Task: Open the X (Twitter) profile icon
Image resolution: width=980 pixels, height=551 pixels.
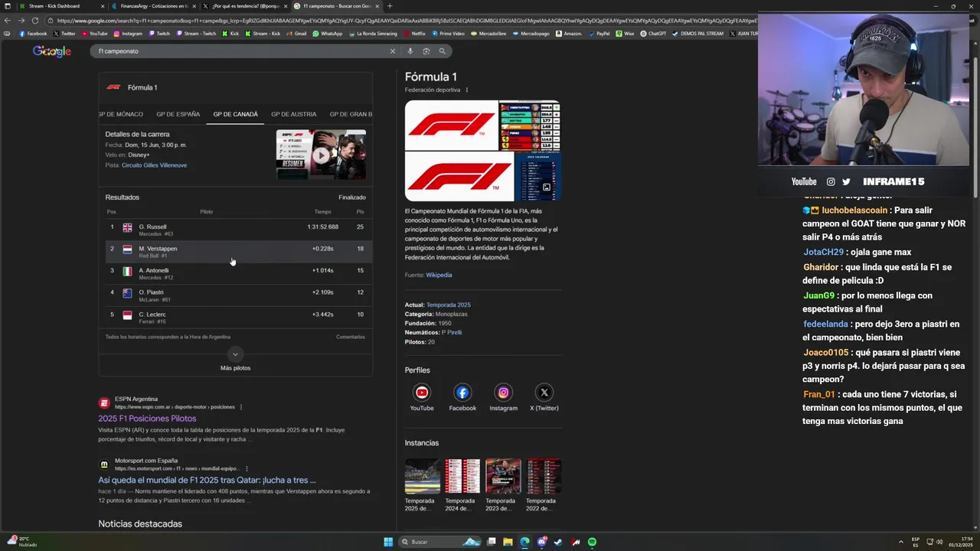Action: pyautogui.click(x=544, y=393)
